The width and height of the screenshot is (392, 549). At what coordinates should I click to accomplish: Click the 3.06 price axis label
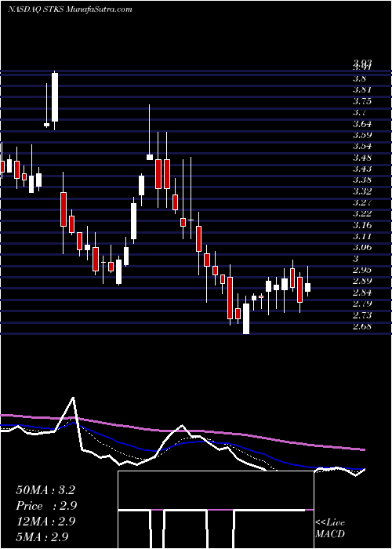tap(362, 248)
